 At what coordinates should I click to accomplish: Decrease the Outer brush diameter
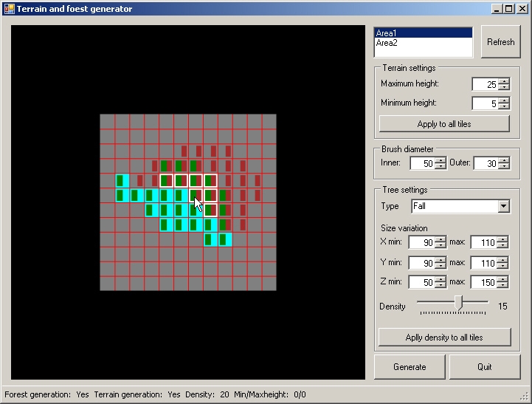tap(503, 166)
